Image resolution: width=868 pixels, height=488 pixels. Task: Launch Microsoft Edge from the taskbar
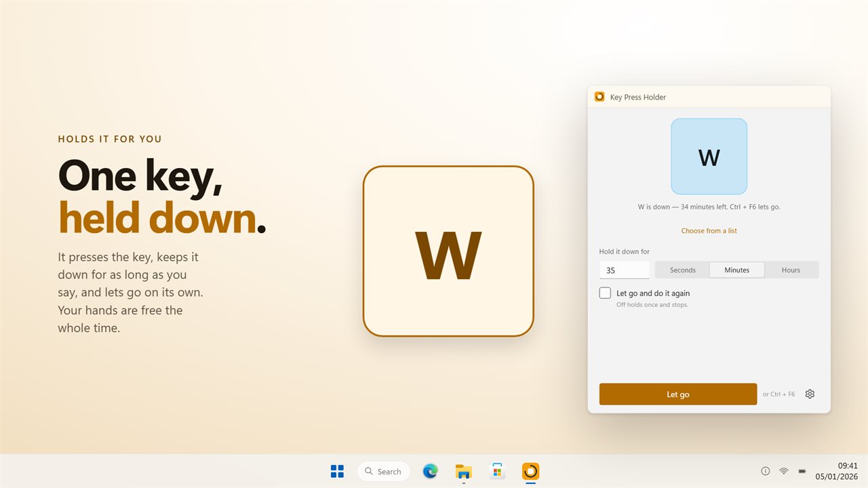pos(430,471)
